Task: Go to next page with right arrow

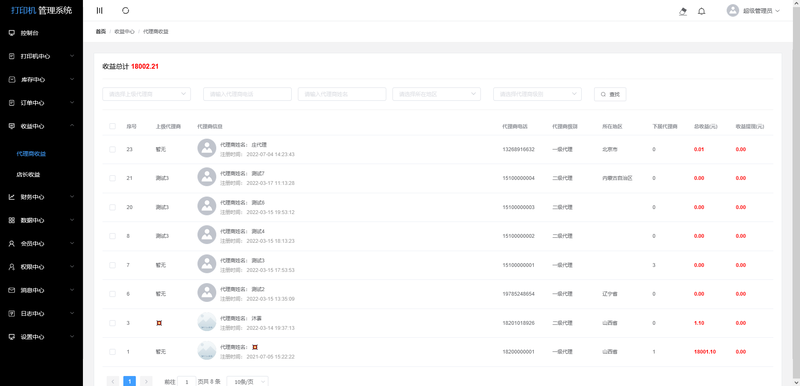Action: coord(146,381)
